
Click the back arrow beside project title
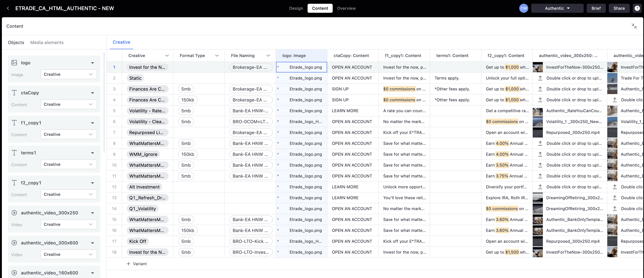8,8
